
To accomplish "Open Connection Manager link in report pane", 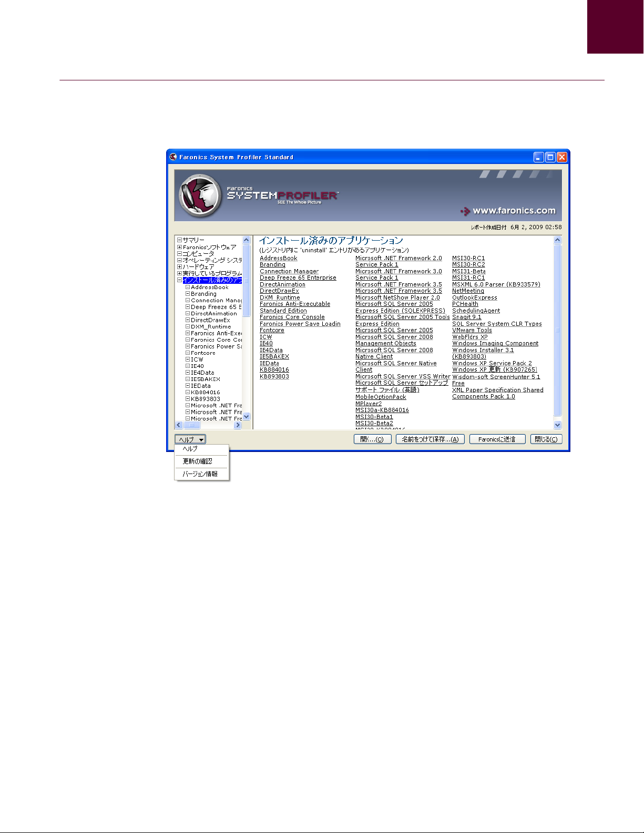I will 289,271.
